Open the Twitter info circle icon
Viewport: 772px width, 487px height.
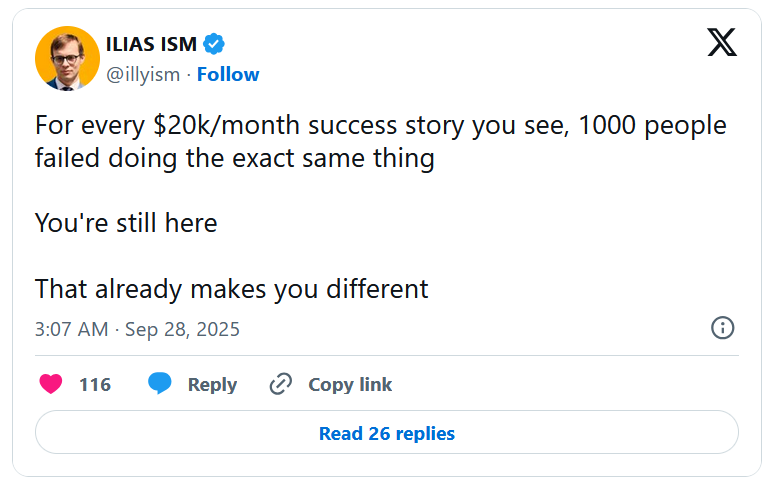point(722,328)
